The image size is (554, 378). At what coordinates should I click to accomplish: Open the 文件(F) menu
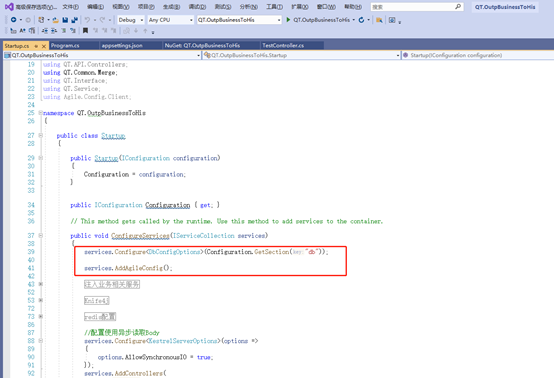pos(71,7)
